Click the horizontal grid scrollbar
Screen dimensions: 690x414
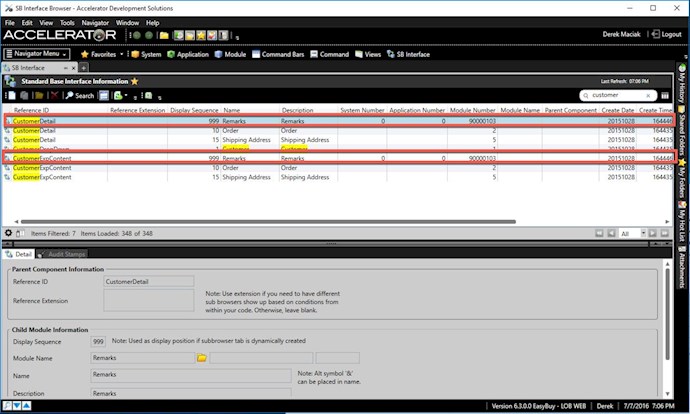click(268, 222)
